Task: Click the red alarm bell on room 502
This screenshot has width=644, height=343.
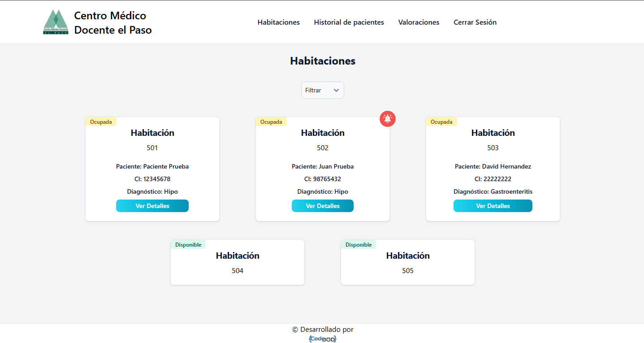Action: pos(388,119)
